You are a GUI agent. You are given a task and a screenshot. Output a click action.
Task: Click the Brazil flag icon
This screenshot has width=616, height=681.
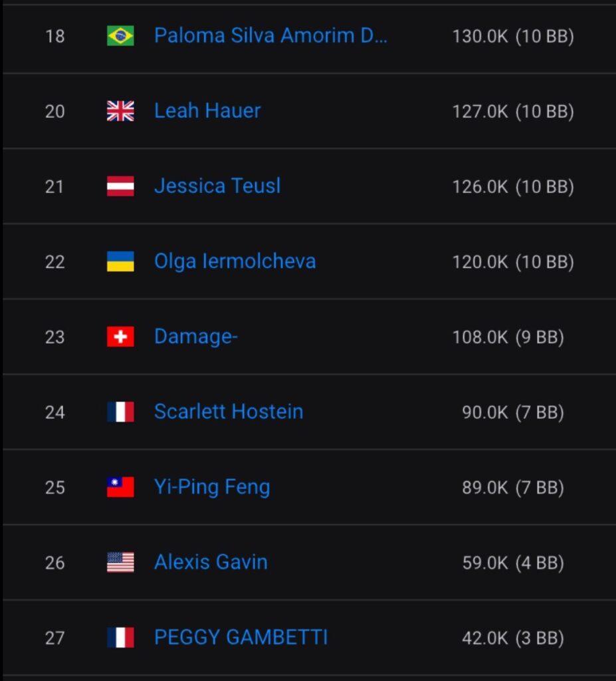[120, 36]
